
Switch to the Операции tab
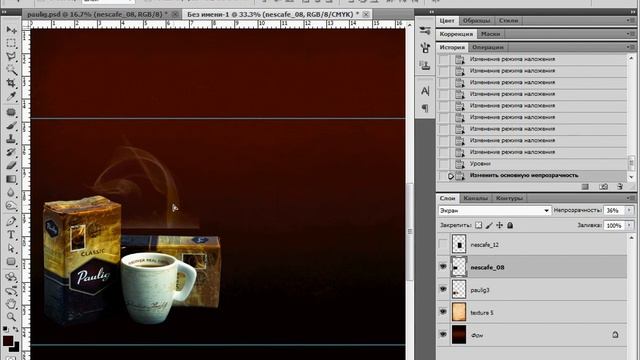(x=488, y=47)
